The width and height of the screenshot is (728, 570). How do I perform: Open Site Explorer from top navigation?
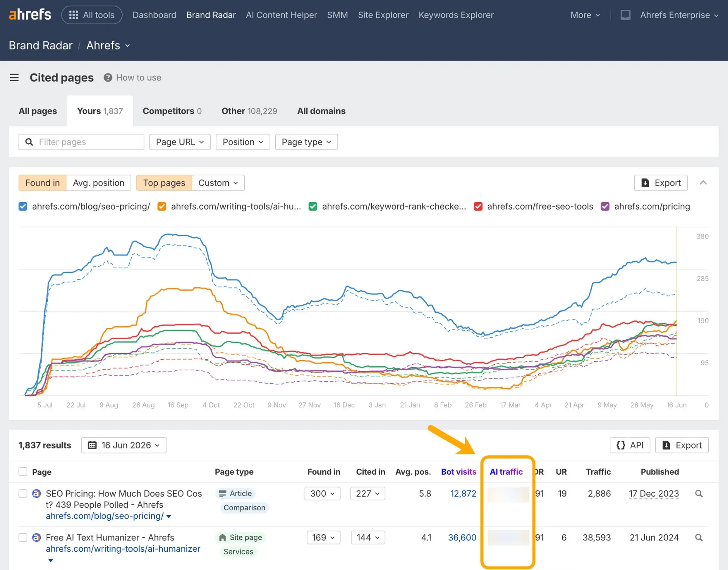[x=383, y=15]
